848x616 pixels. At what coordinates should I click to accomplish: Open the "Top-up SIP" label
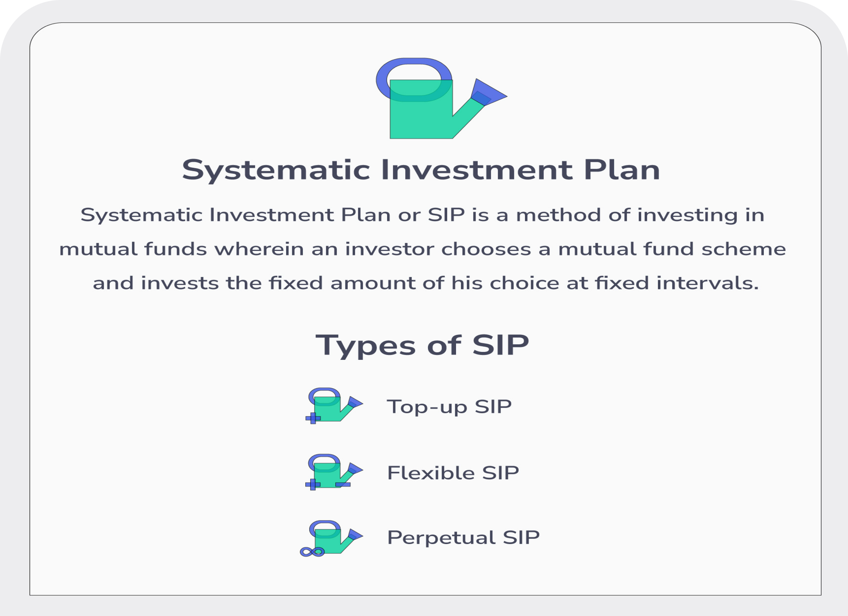point(449,407)
